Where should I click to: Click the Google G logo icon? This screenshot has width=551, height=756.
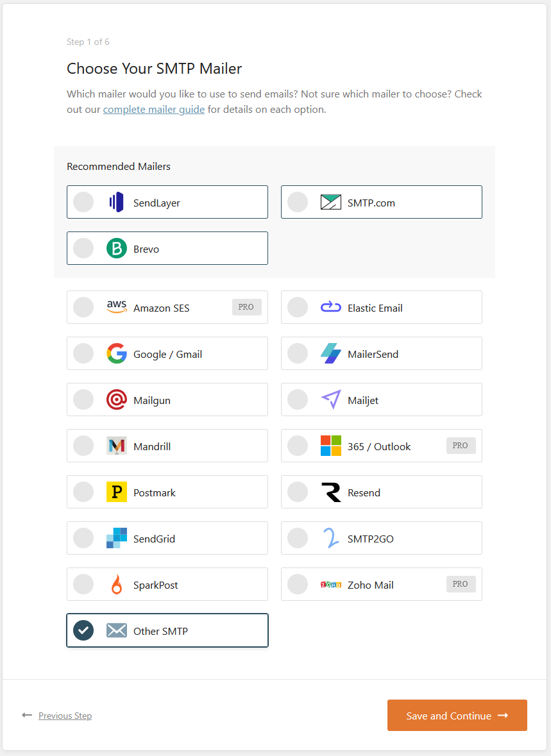pyautogui.click(x=116, y=353)
